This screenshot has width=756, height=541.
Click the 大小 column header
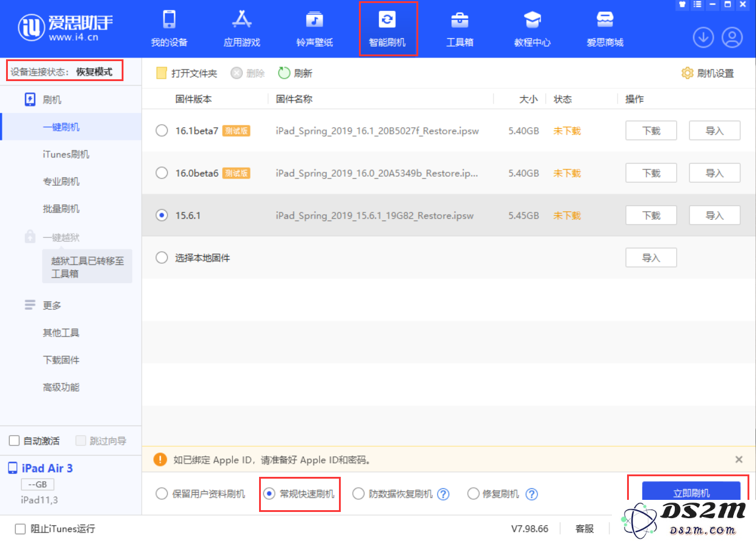[528, 99]
